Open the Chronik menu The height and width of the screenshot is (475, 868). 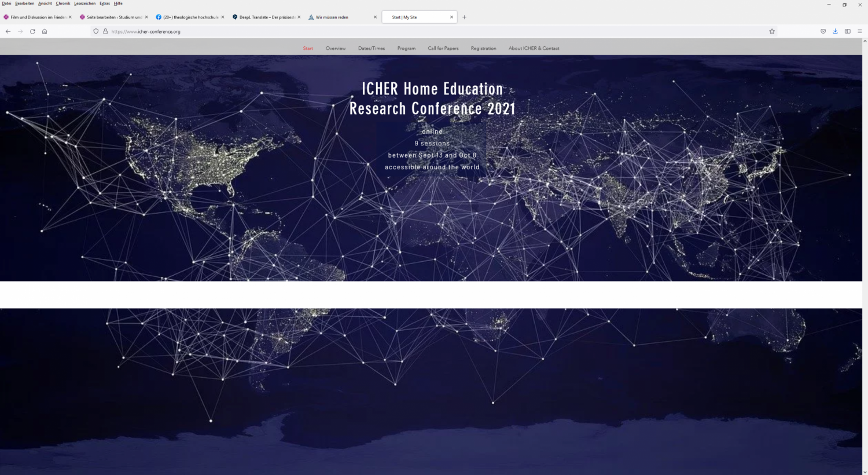[x=62, y=3]
